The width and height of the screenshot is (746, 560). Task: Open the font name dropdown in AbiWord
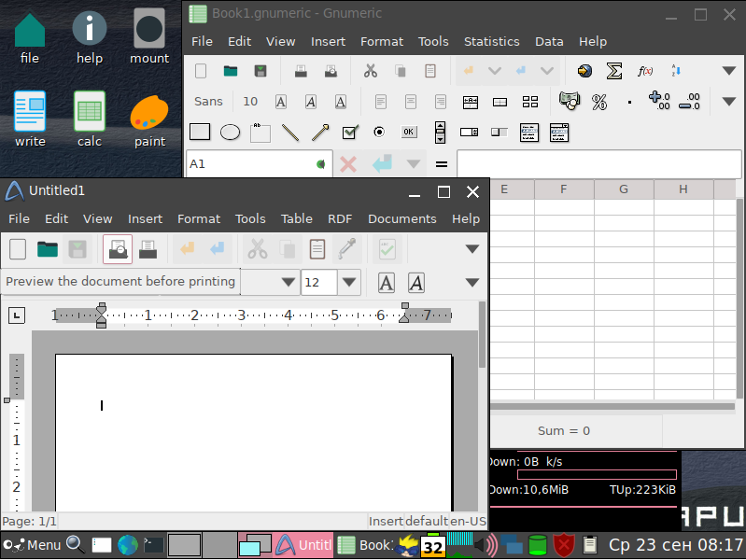288,282
